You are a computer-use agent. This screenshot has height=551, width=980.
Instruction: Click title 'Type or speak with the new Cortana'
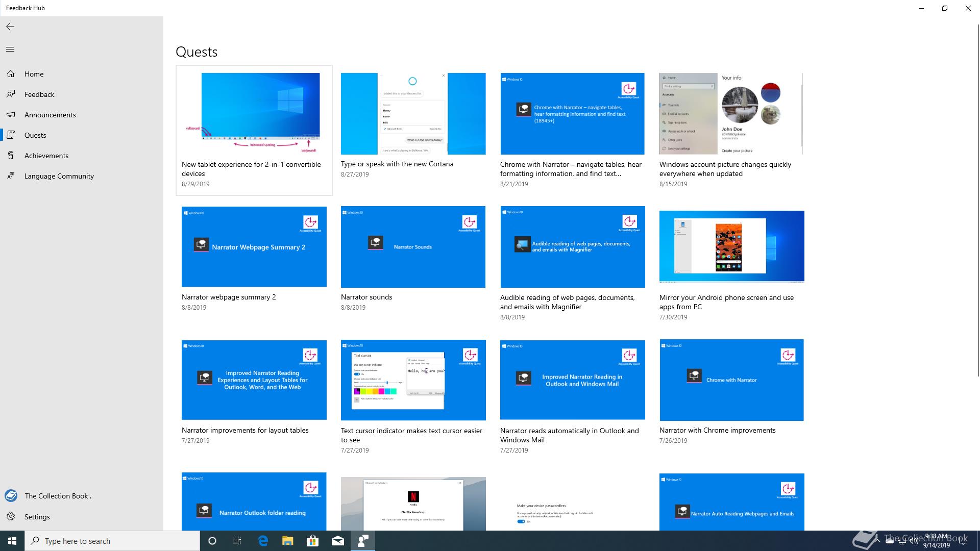[397, 164]
